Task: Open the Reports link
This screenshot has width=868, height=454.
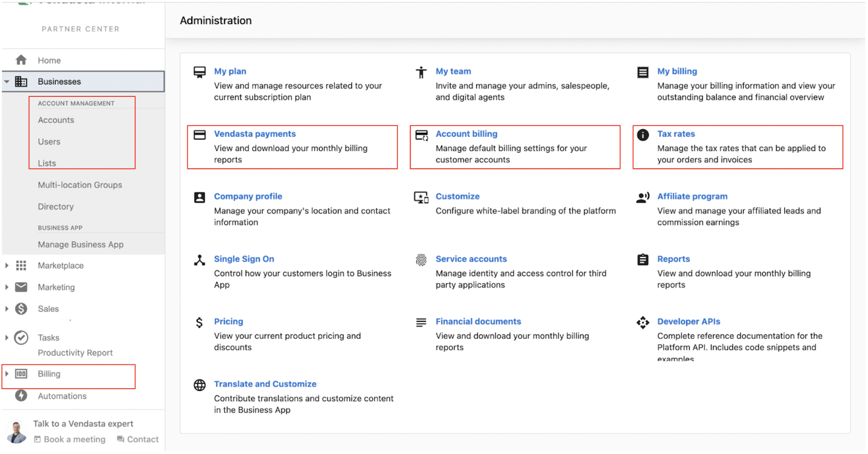Action: click(674, 259)
